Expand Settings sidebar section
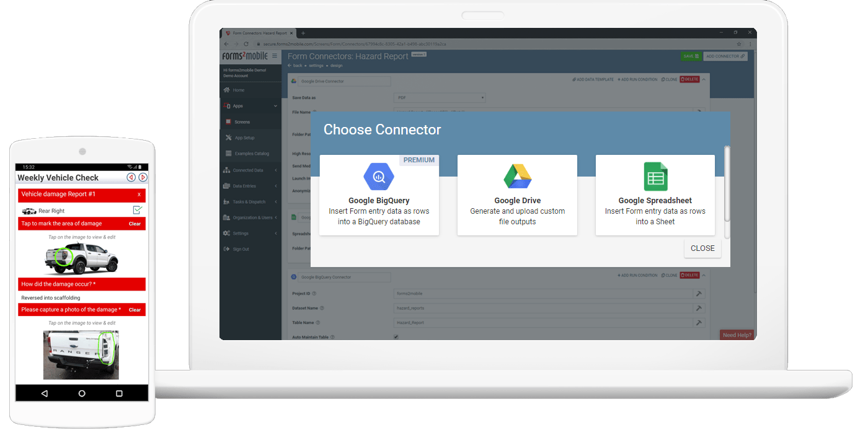The height and width of the screenshot is (438, 868). [250, 234]
